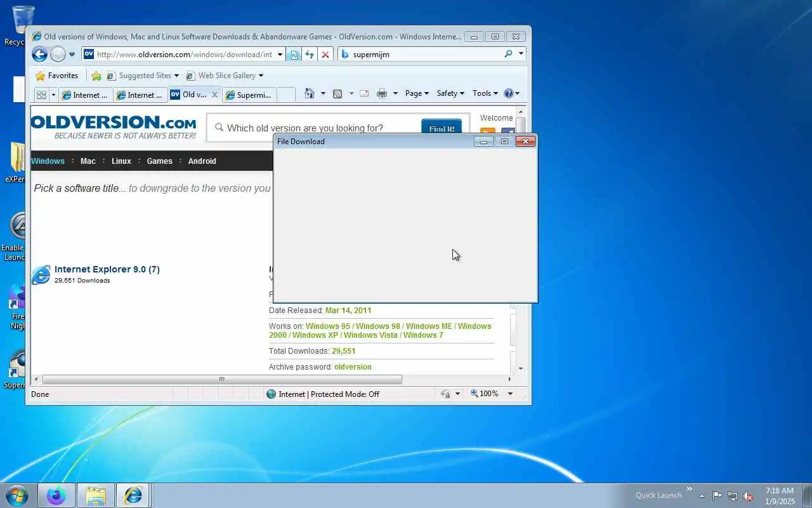Click the horizontal scrollbar thumb in browser
The width and height of the screenshot is (812, 508).
click(222, 379)
